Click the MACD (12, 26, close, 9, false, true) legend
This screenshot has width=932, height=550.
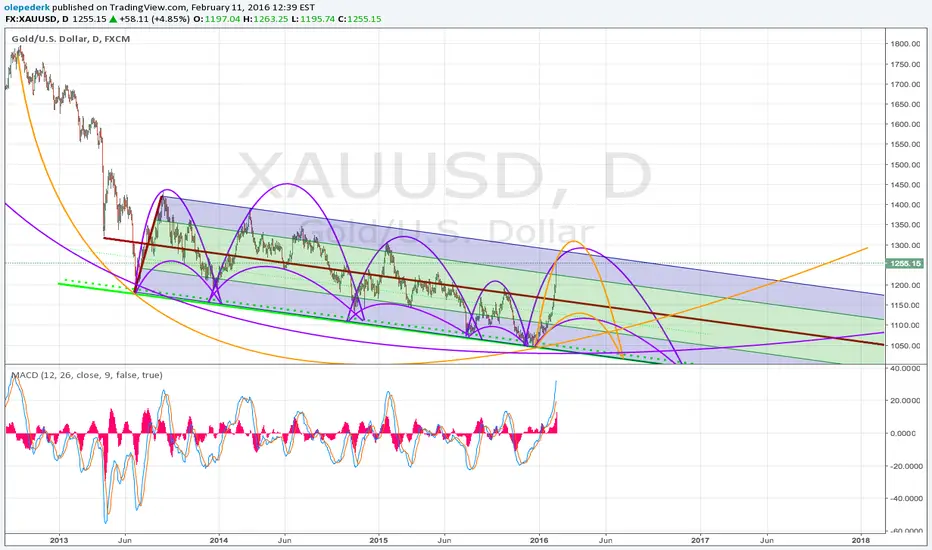(87, 375)
